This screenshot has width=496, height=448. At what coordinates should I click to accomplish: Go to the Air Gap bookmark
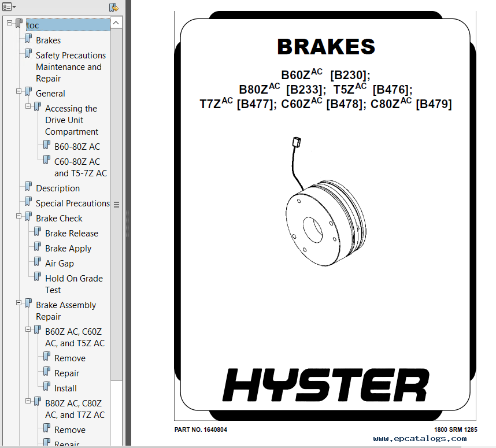(x=59, y=264)
